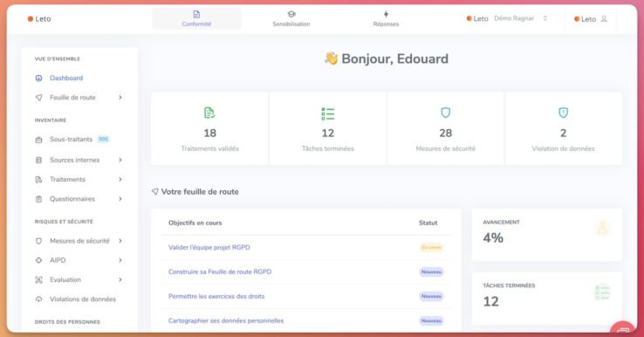
Task: Open Construire sa Feuille de route RGPD link
Action: pyautogui.click(x=220, y=272)
